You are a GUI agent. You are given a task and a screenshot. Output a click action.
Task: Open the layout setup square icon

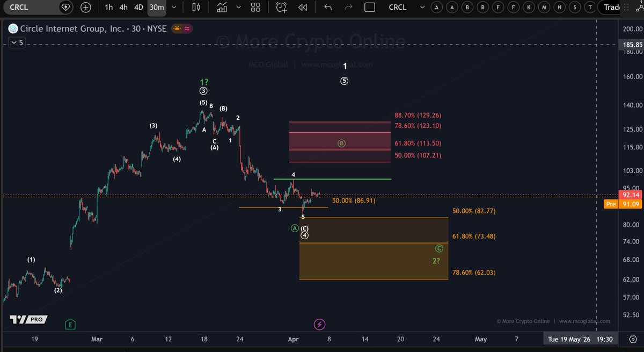click(x=369, y=8)
